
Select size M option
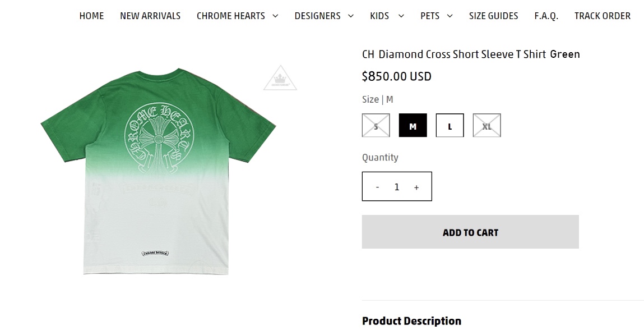pyautogui.click(x=413, y=126)
